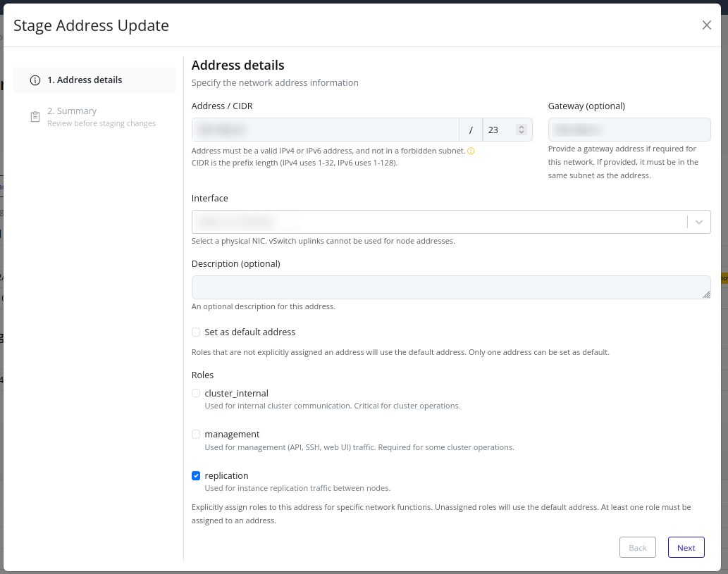The height and width of the screenshot is (574, 728).
Task: Switch to step 2 Summary
Action: click(72, 111)
